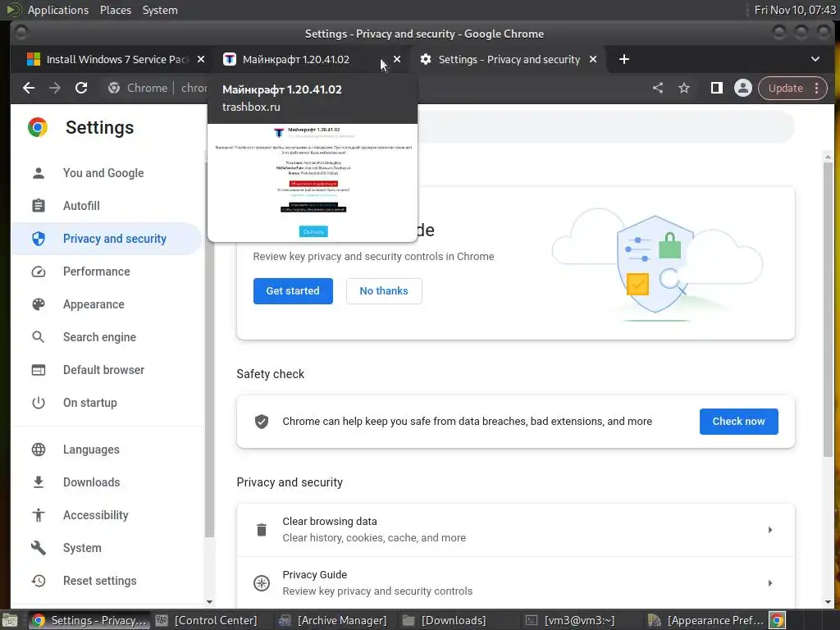Click the Default browser icon in sidebar
840x630 pixels.
pyautogui.click(x=39, y=370)
